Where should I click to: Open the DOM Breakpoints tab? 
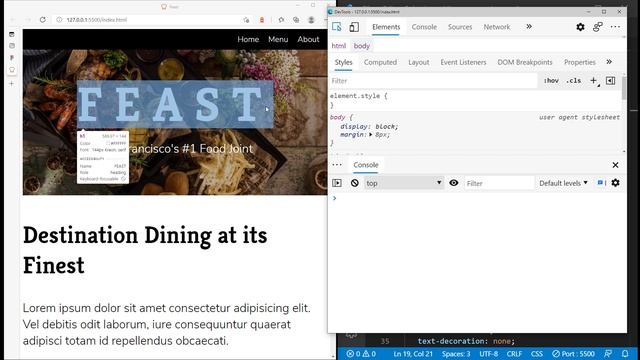(x=525, y=62)
